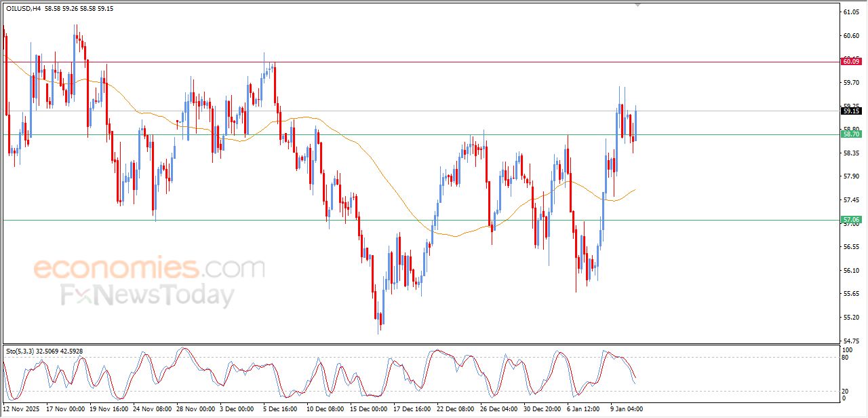Click the black 59.15 current price tag
This screenshot has height=418, width=868.
[x=851, y=111]
